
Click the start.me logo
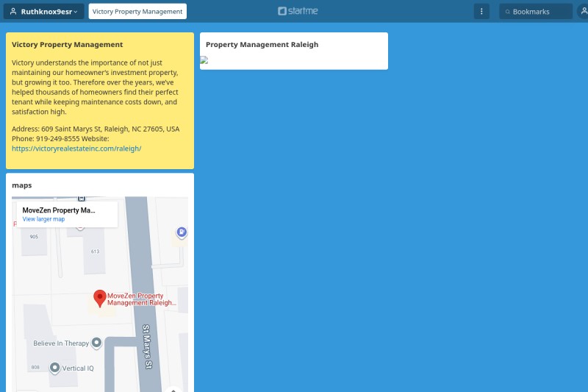(x=298, y=11)
